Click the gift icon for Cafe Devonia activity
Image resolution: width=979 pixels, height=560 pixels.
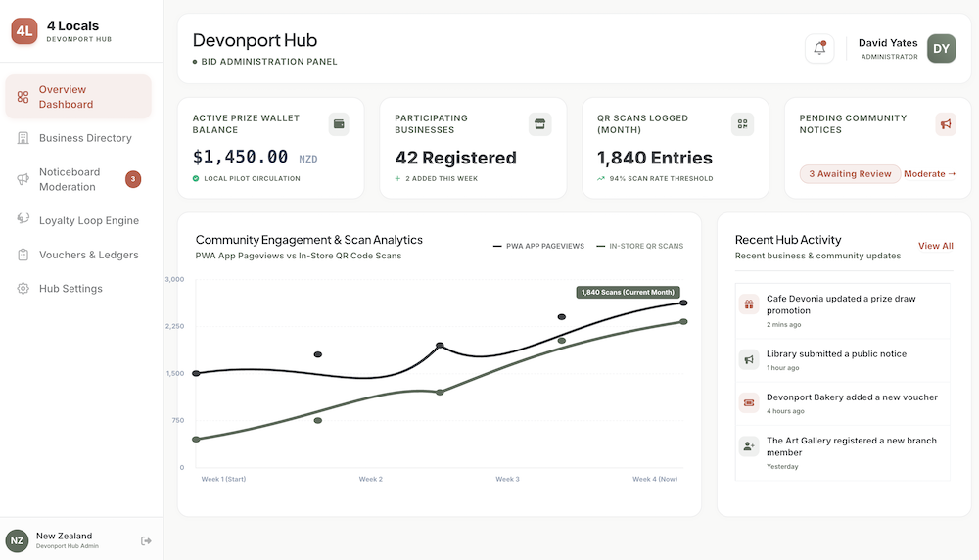pos(749,304)
